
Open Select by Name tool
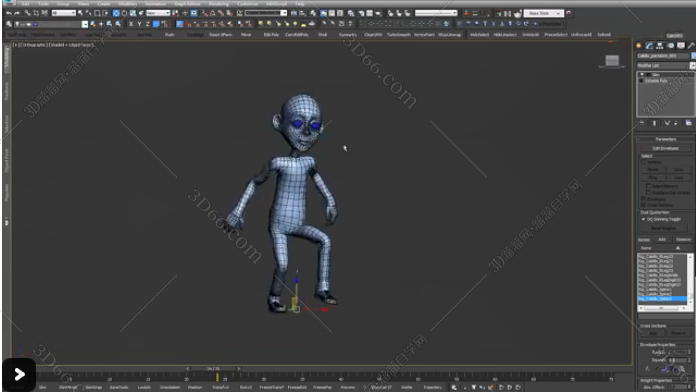coord(88,13)
